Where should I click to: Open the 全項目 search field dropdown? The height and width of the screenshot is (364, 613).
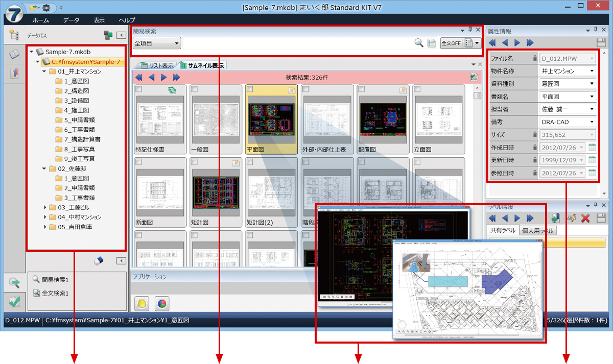(x=157, y=43)
